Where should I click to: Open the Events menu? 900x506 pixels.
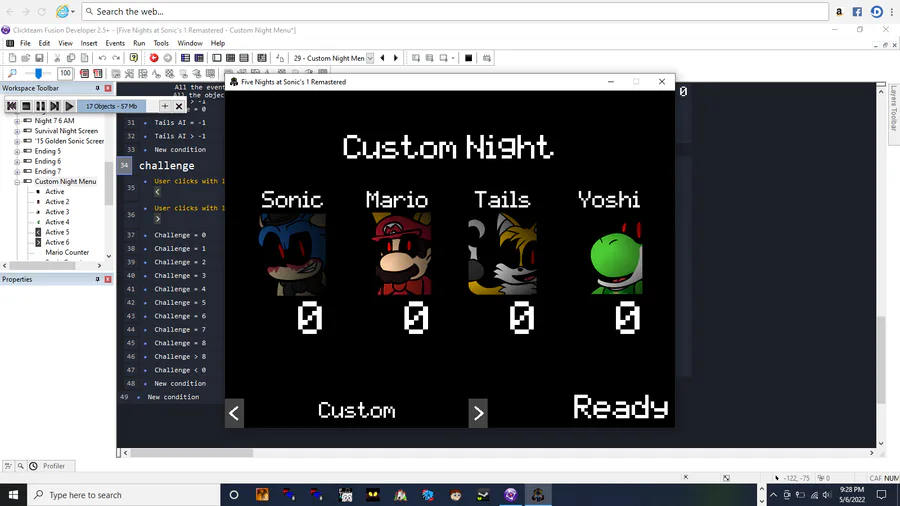point(115,43)
